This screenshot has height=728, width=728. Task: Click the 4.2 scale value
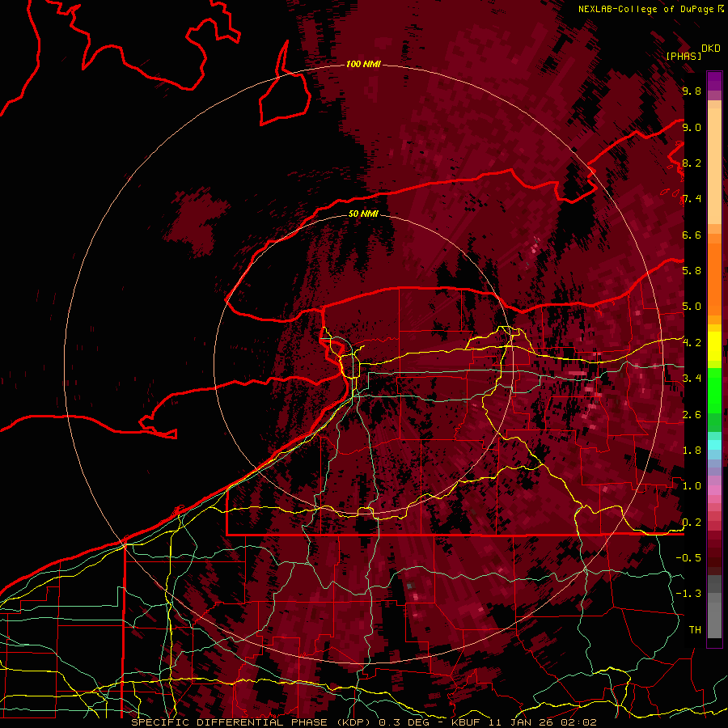692,343
